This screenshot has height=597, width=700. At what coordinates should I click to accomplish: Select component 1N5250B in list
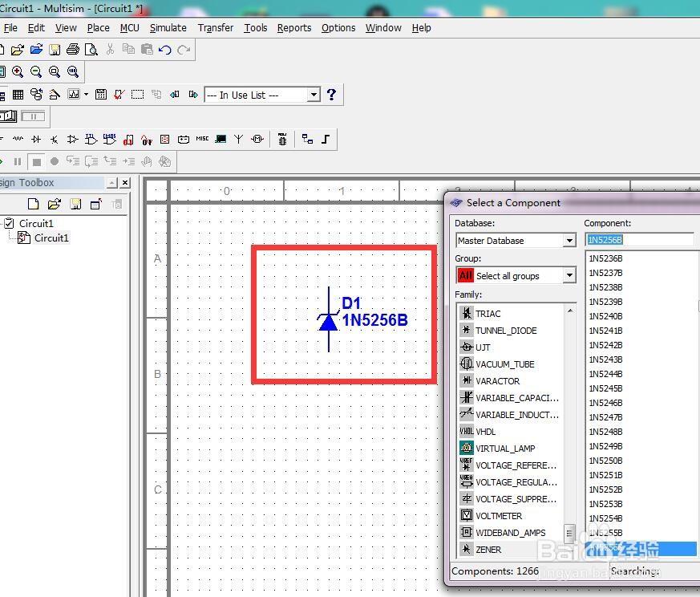(x=606, y=461)
